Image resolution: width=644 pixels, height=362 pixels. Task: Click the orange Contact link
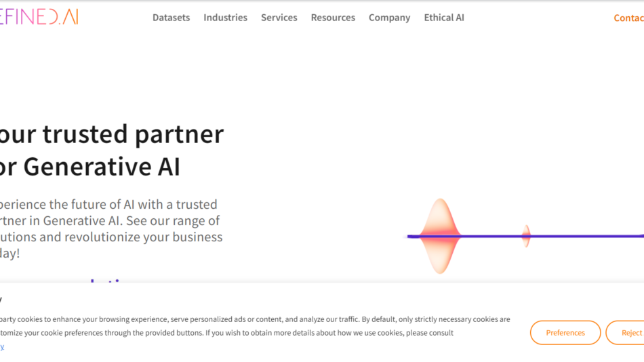[629, 18]
